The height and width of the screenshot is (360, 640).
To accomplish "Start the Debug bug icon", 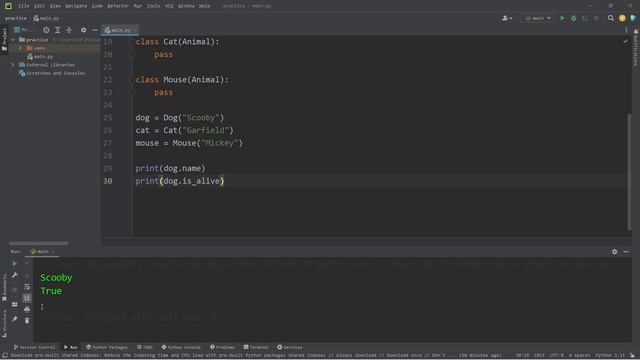I will (573, 18).
